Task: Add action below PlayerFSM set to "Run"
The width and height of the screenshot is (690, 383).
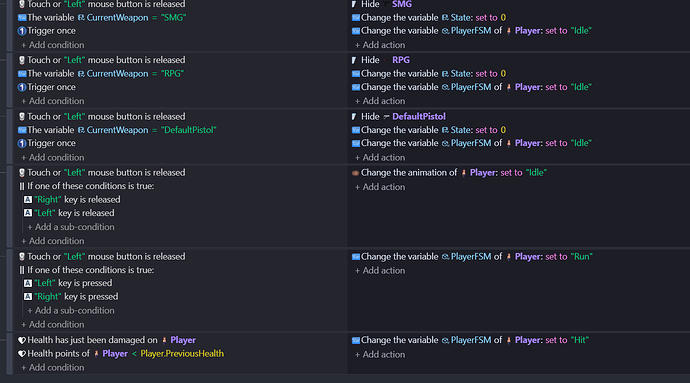Action: [x=380, y=271]
